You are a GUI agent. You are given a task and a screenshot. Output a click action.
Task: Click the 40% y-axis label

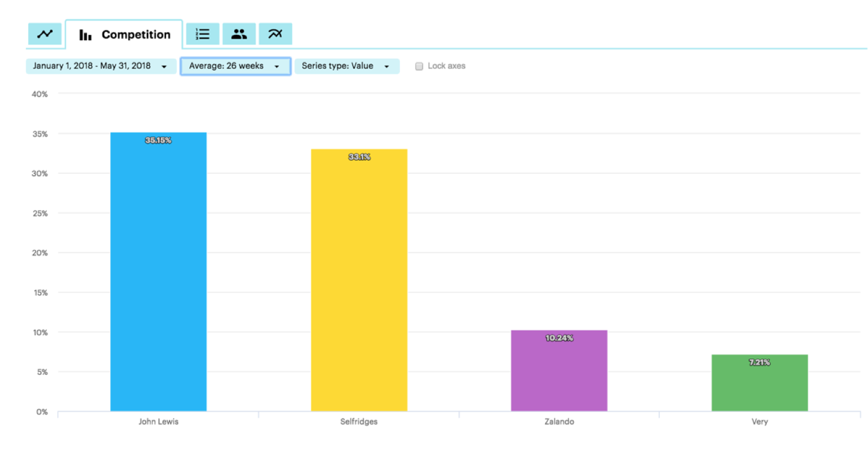(40, 94)
